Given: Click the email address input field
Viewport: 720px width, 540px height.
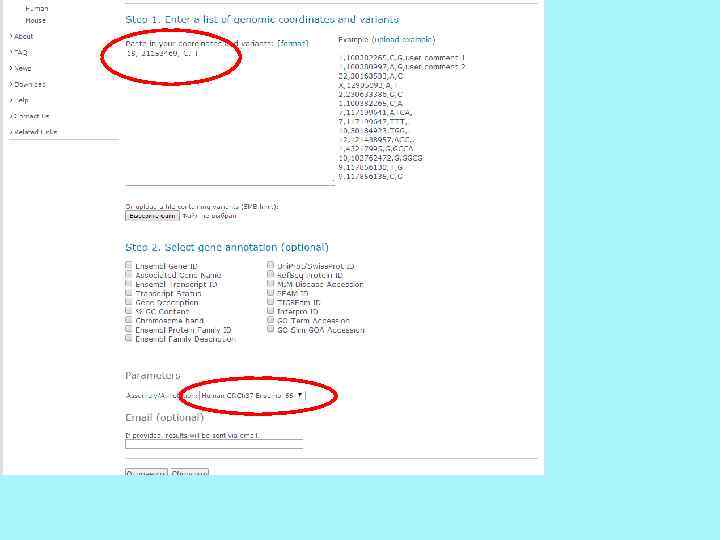Looking at the screenshot, I should pos(214,444).
